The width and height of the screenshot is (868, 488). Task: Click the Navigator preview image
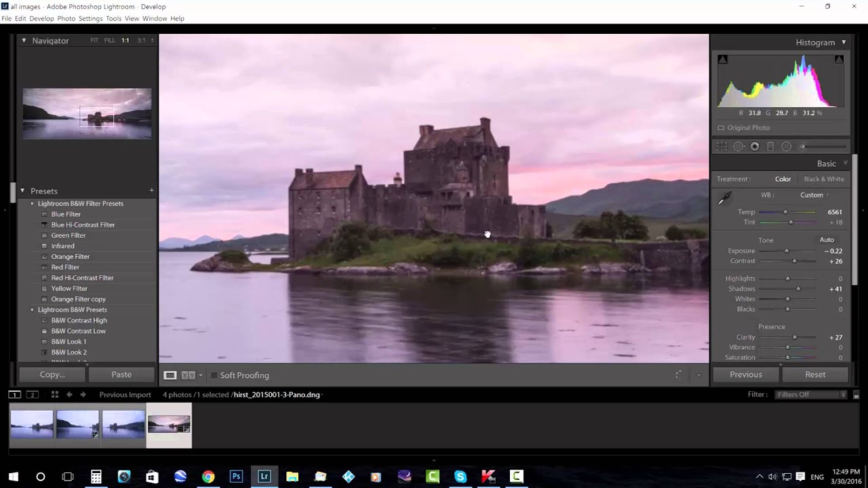[x=87, y=113]
